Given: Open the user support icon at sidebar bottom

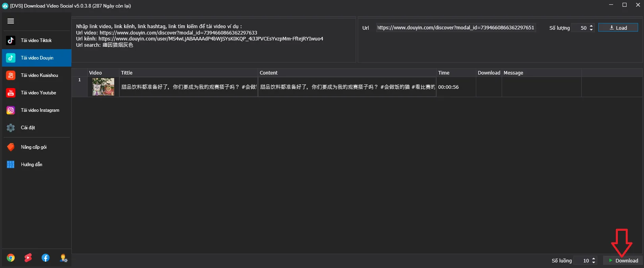Looking at the screenshot, I should (63, 258).
